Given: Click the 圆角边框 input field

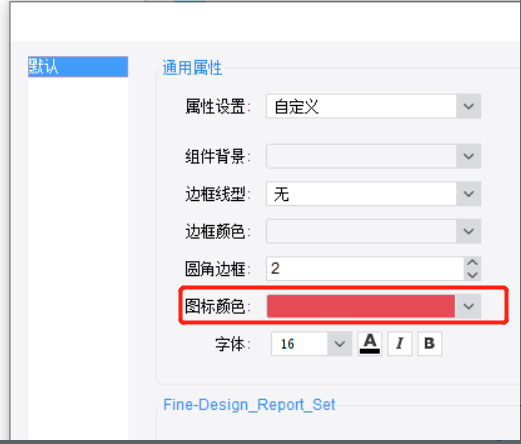Looking at the screenshot, I should 365,269.
